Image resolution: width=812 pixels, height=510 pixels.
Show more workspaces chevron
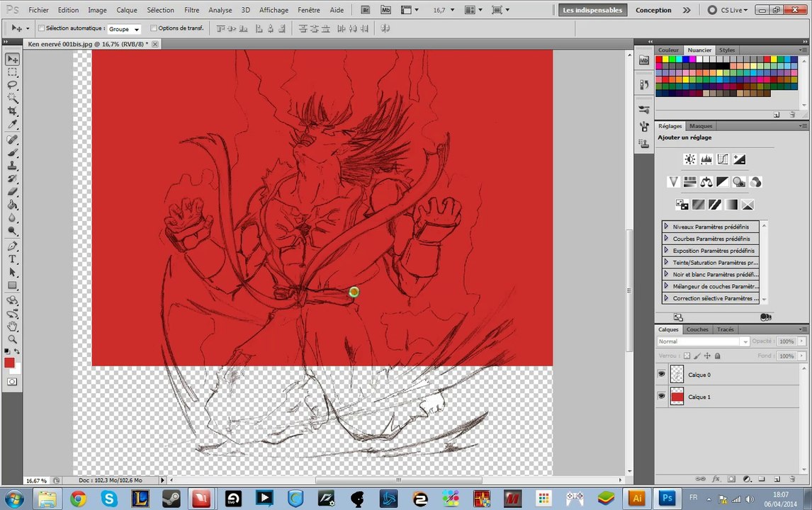[x=687, y=10]
